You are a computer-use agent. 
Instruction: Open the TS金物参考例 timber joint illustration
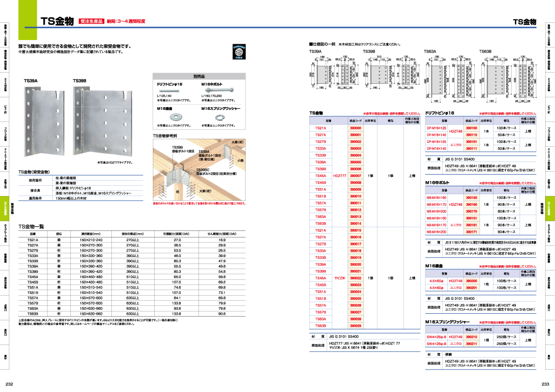199,169
